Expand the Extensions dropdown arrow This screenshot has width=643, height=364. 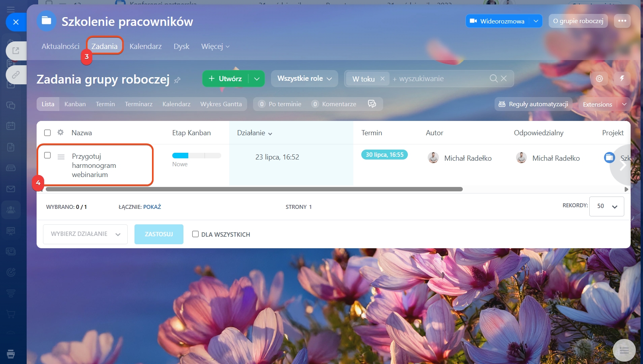pyautogui.click(x=624, y=104)
